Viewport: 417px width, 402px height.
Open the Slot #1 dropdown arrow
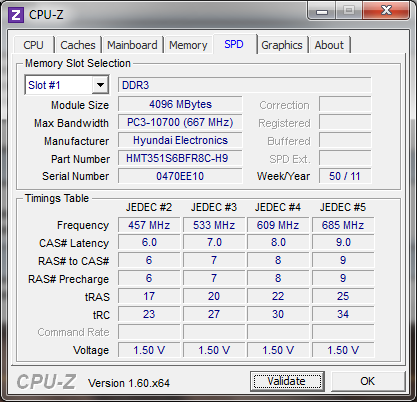coord(100,85)
